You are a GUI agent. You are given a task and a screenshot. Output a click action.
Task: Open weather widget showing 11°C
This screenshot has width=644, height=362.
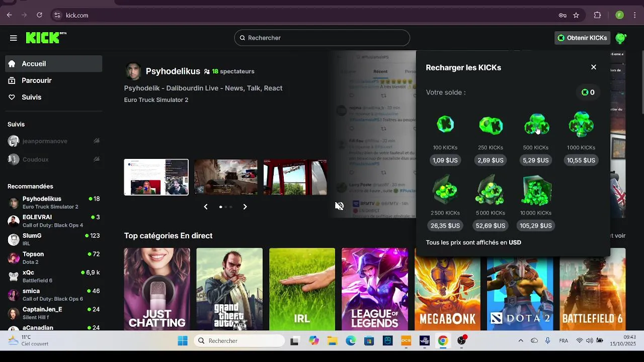pos(29,340)
